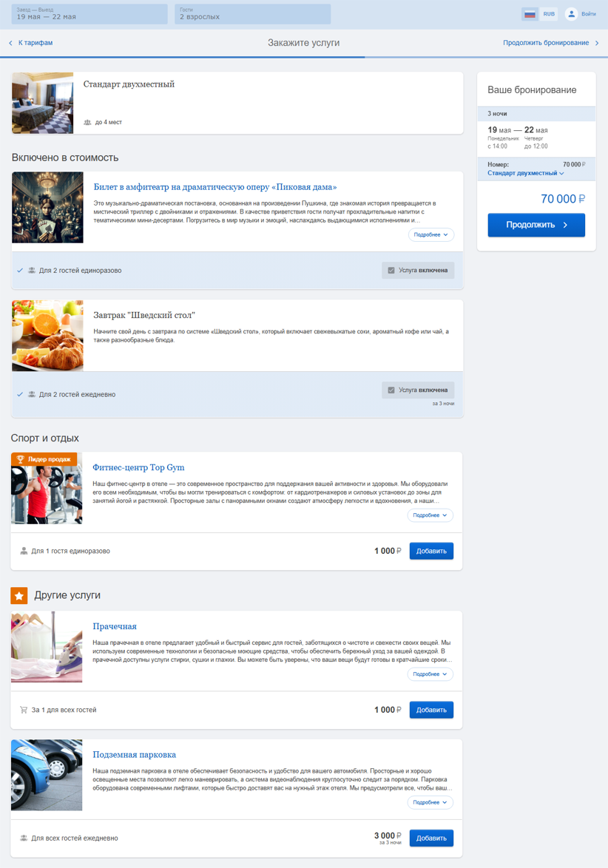Click Продолжить бронирование link at top
The width and height of the screenshot is (608, 868).
click(546, 43)
